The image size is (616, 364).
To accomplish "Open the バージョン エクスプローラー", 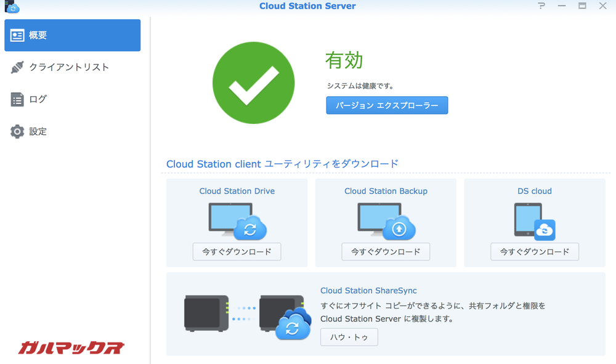I will (x=387, y=105).
